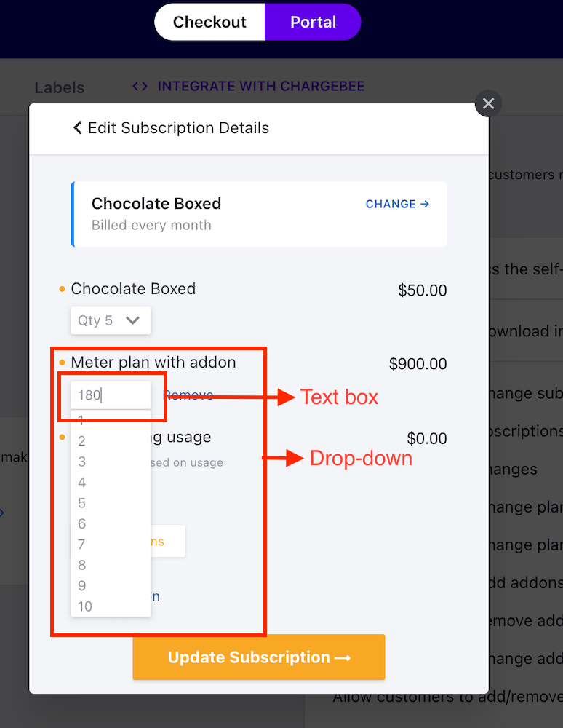The height and width of the screenshot is (728, 563).
Task: Open the Labels tab in background
Action: tap(60, 87)
